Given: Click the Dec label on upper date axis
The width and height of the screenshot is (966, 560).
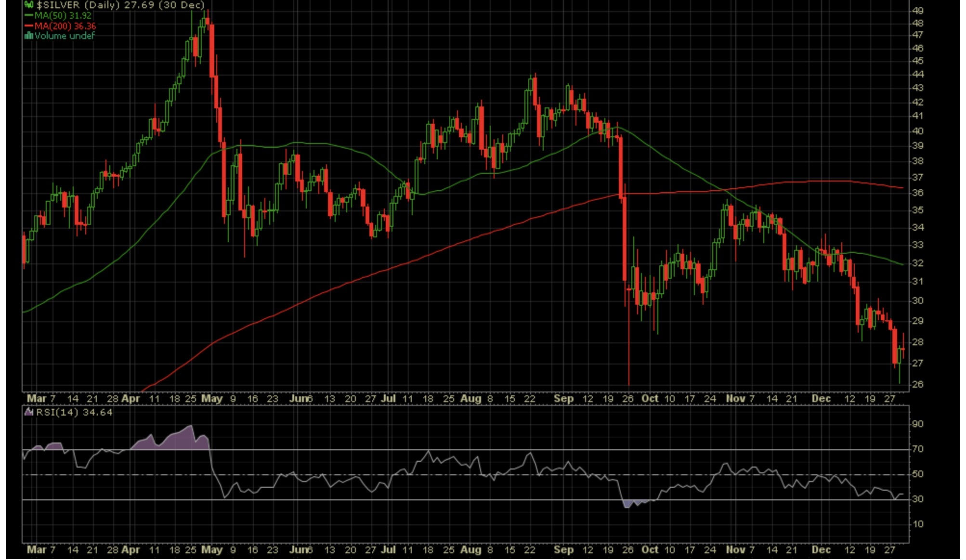Looking at the screenshot, I should [821, 399].
